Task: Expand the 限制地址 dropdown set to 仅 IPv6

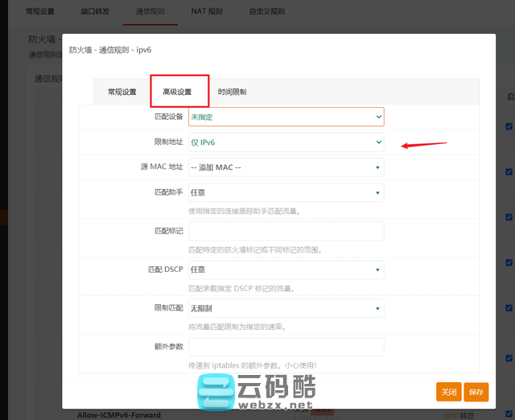Action: [286, 142]
